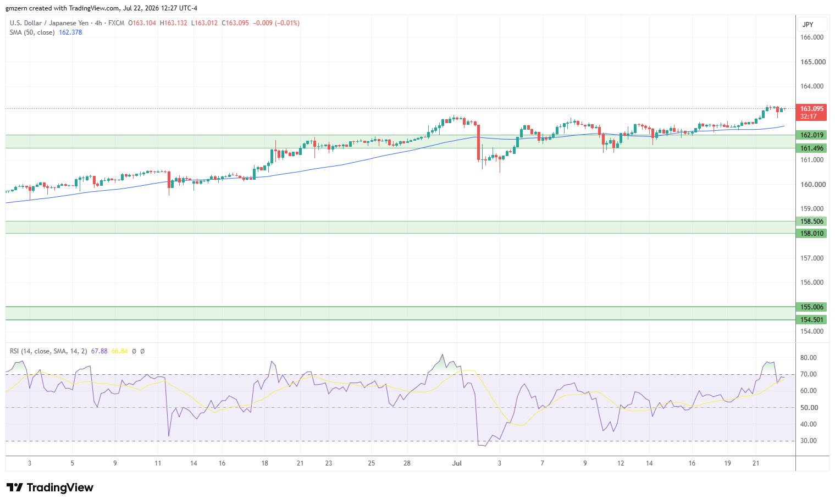This screenshot has height=504, width=835.
Task: Click the 166.000 price axis label
Action: click(x=812, y=37)
